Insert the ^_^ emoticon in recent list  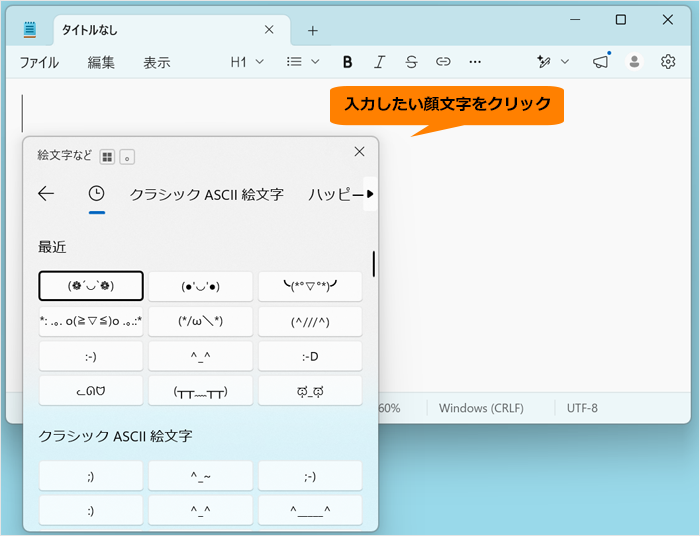coord(200,356)
